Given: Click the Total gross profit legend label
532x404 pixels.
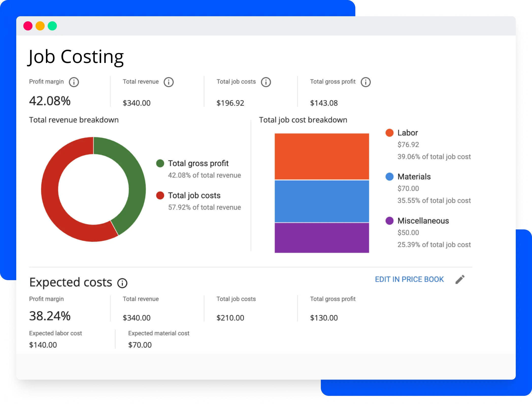Looking at the screenshot, I should point(198,163).
